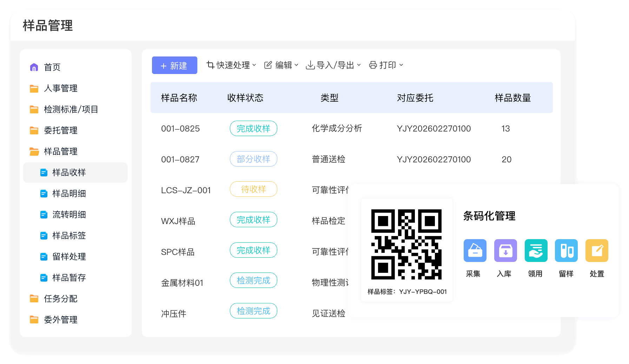
Task: Open the 快速处理 dropdown
Action: [231, 65]
